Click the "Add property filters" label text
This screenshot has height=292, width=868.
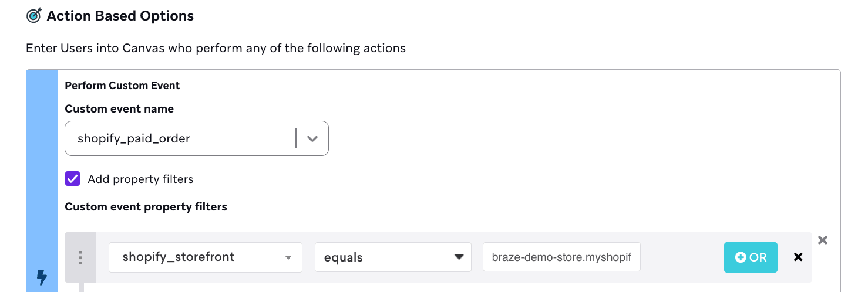(140, 179)
